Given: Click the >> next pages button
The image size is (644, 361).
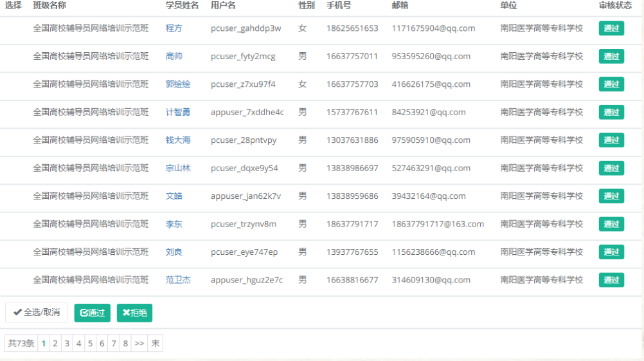Looking at the screenshot, I should coord(139,344).
